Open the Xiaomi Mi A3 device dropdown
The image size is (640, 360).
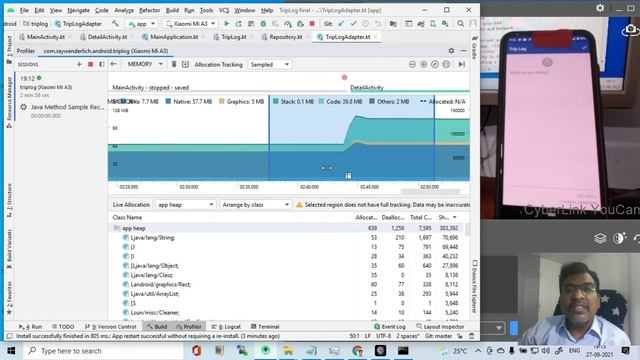pyautogui.click(x=190, y=24)
